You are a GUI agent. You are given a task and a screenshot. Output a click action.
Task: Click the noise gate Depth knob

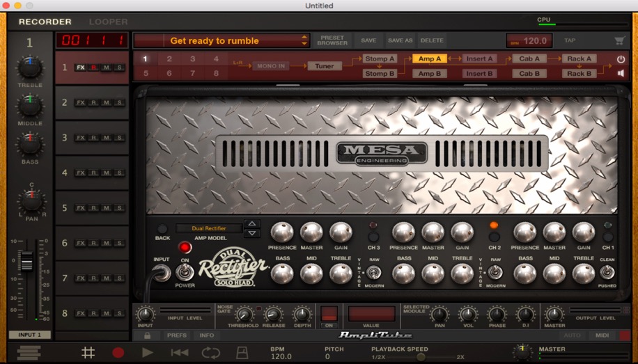[302, 315]
